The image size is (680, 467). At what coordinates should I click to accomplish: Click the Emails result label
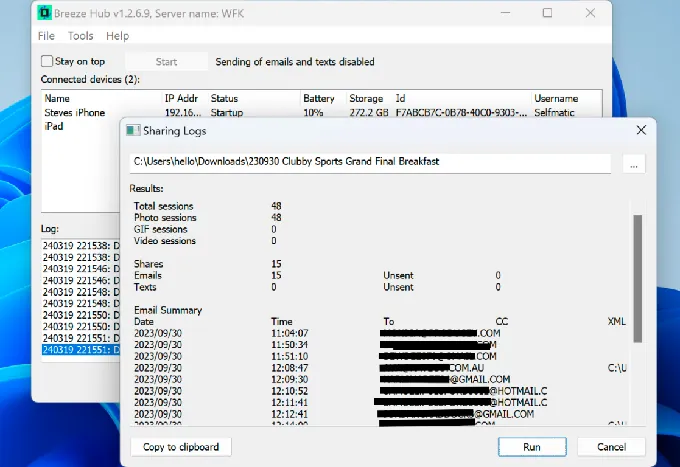pyautogui.click(x=147, y=275)
